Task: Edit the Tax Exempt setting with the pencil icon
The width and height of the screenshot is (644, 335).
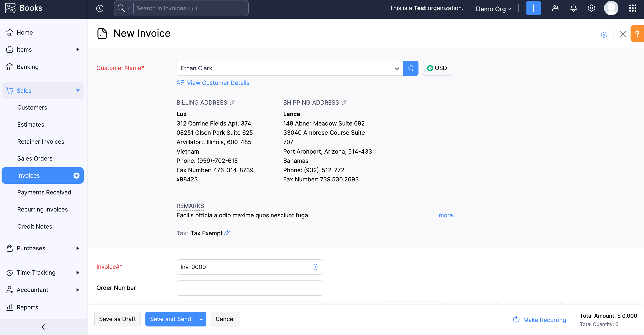Action: click(x=227, y=233)
